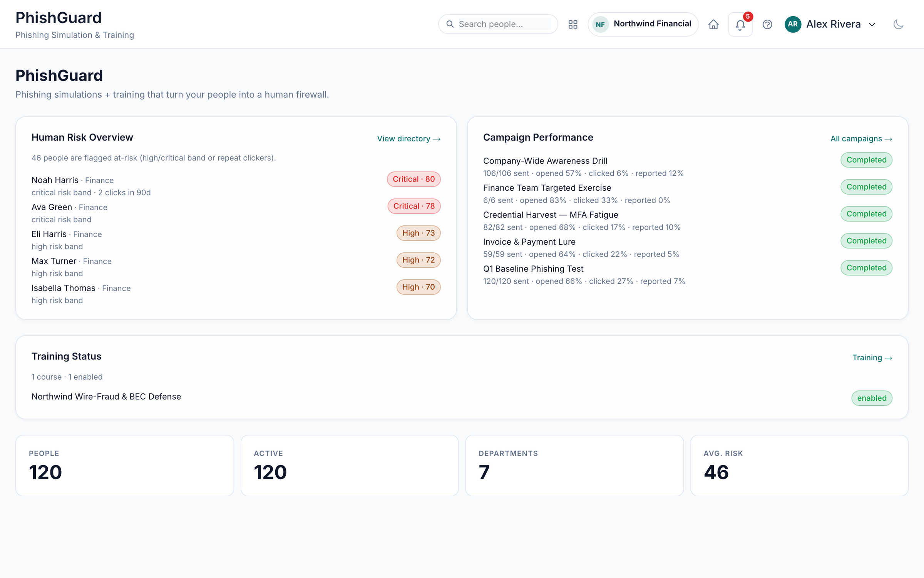Open the help question mark icon
The width and height of the screenshot is (924, 578).
tap(767, 24)
